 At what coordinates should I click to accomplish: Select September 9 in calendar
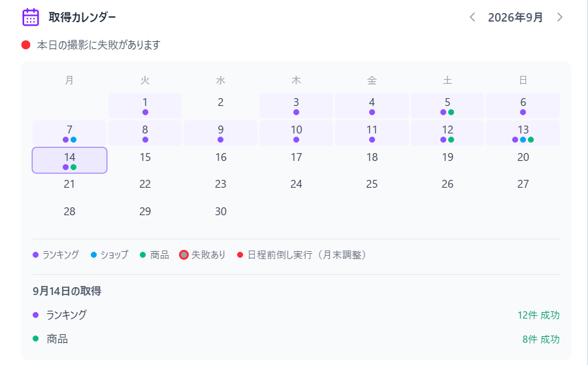click(x=221, y=133)
